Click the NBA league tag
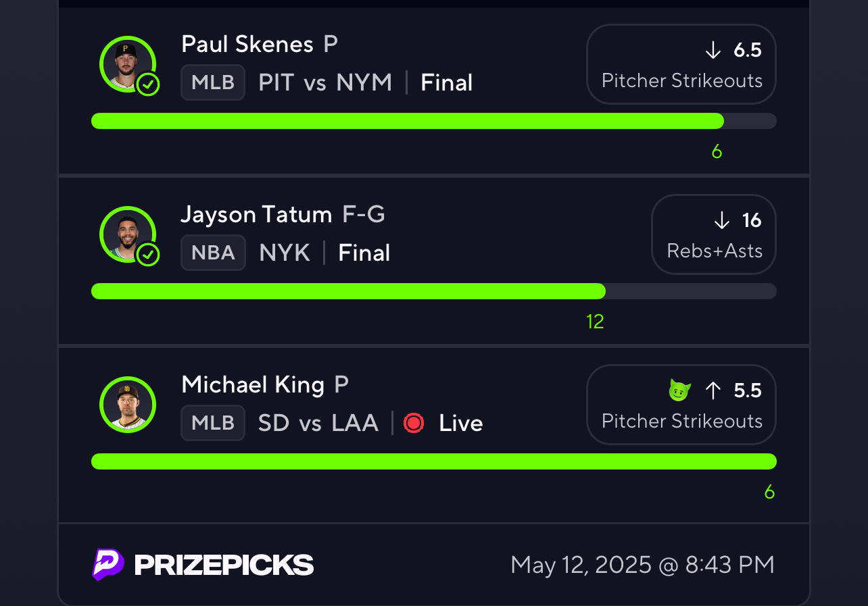 (x=213, y=253)
